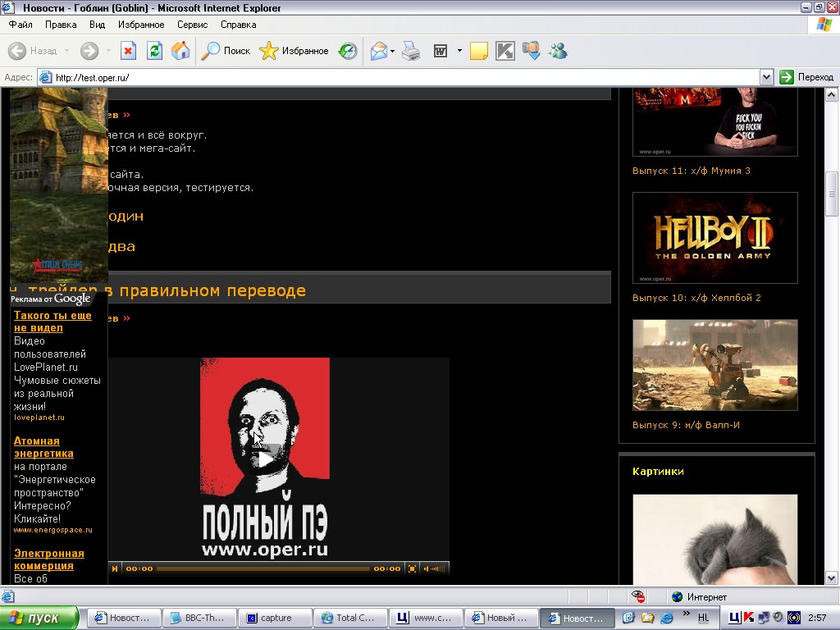Click the link два
840x630 pixels.
[121, 247]
